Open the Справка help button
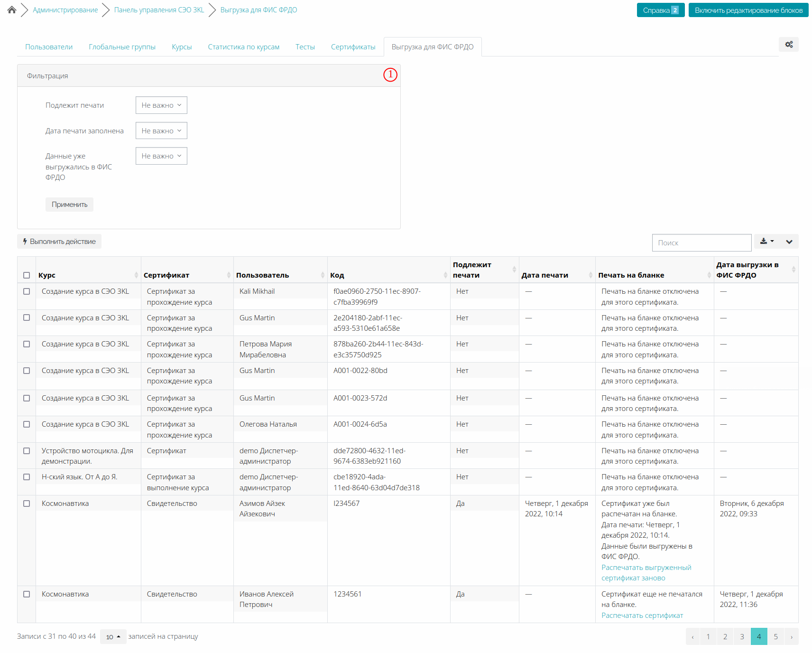 click(x=661, y=10)
